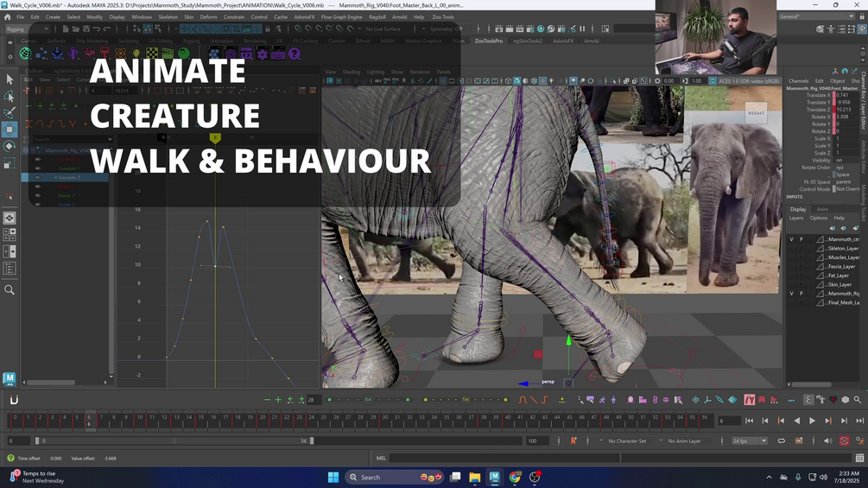Open HumanIK character controls icon
The image size is (868, 488).
(x=831, y=29)
